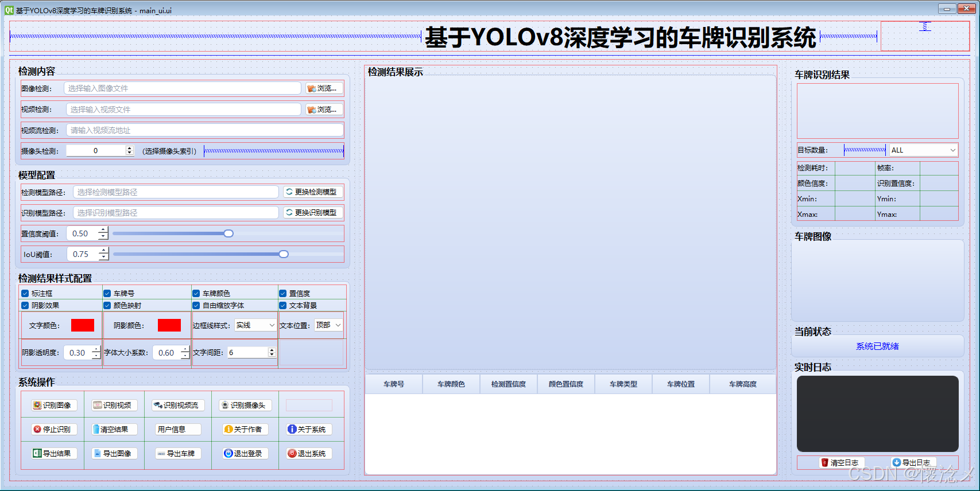This screenshot has width=980, height=491.
Task: Click 置信度阈值 slider handle
Action: [x=228, y=233]
